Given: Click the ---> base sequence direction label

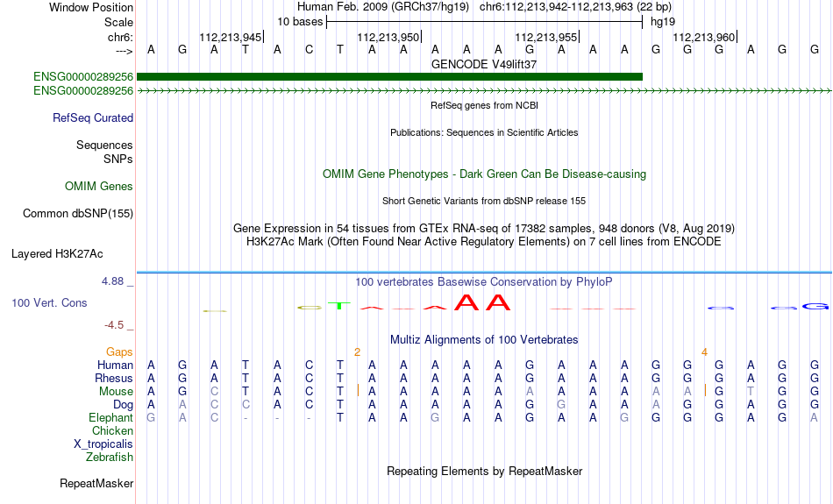Looking at the screenshot, I should [x=124, y=51].
